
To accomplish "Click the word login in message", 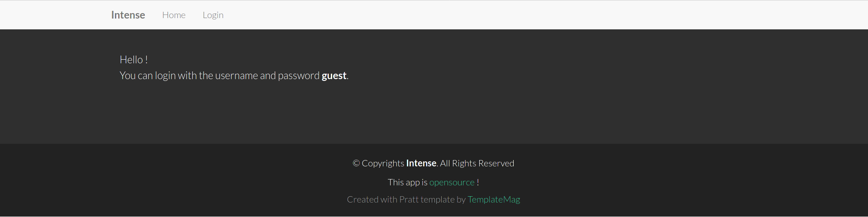I will click(x=165, y=75).
